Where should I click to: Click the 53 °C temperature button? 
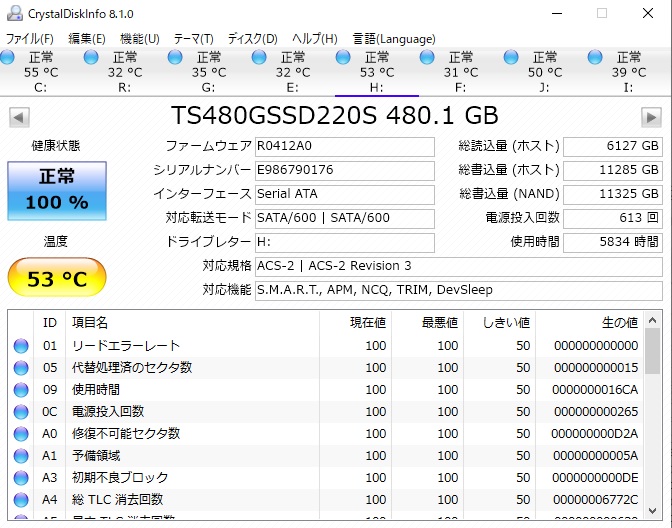[57, 277]
